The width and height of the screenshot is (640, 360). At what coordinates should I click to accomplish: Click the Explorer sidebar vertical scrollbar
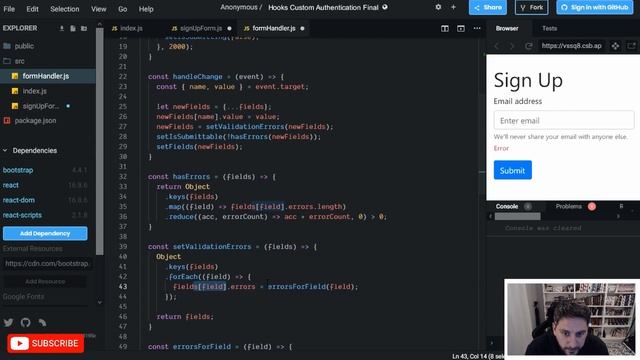(x=100, y=141)
